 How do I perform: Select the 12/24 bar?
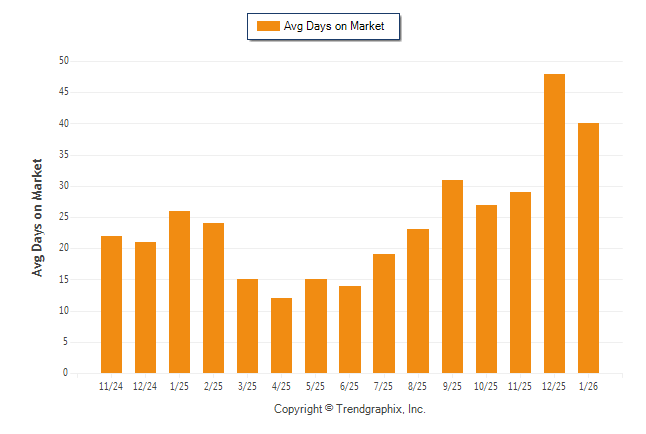coord(146,307)
